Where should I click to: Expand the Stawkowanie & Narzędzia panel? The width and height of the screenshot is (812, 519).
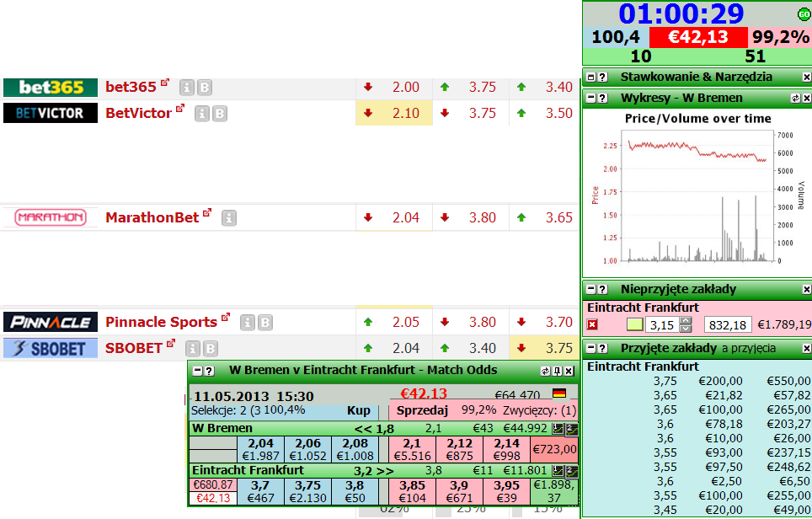coord(590,78)
